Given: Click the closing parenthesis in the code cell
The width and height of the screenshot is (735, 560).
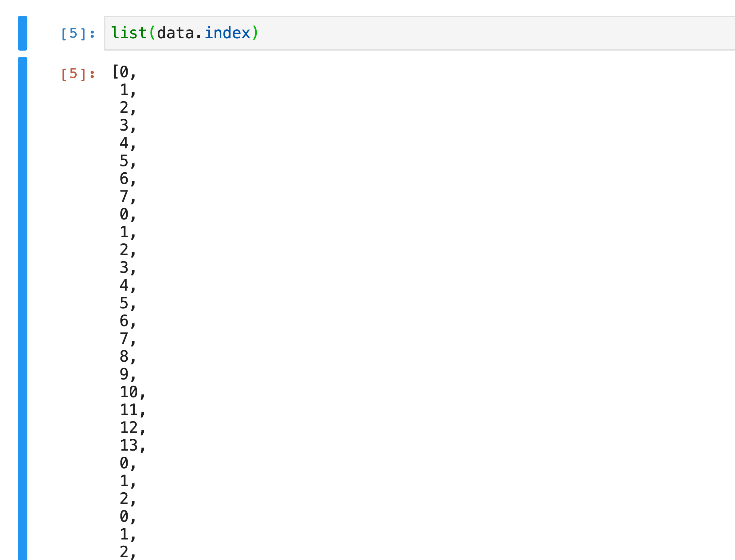Looking at the screenshot, I should coord(256,33).
